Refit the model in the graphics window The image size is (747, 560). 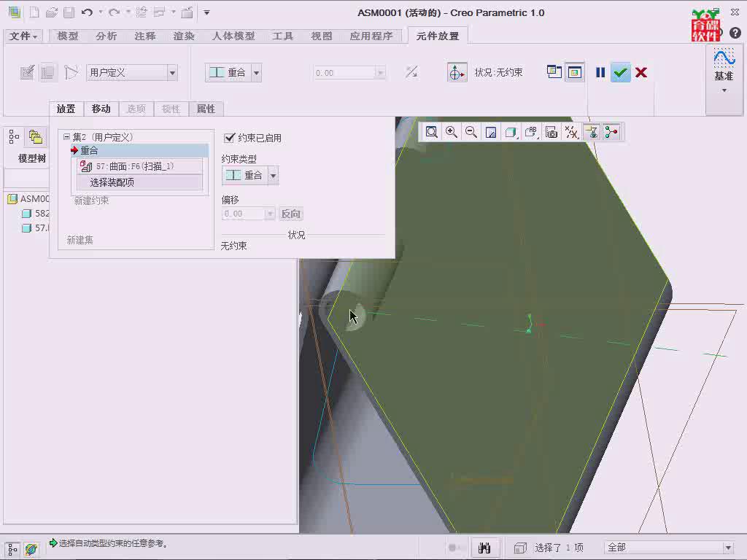coord(432,132)
